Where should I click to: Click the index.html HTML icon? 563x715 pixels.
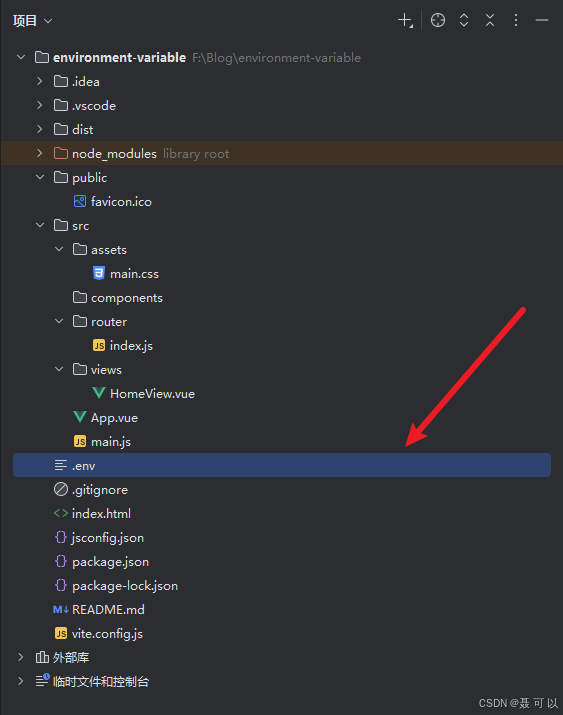[x=61, y=513]
